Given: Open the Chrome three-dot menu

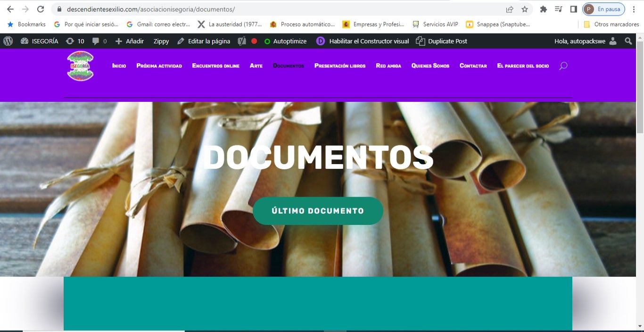Looking at the screenshot, I should pos(634,9).
